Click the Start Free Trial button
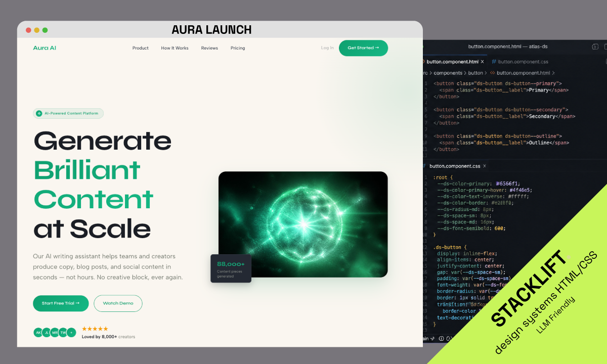 tap(61, 303)
